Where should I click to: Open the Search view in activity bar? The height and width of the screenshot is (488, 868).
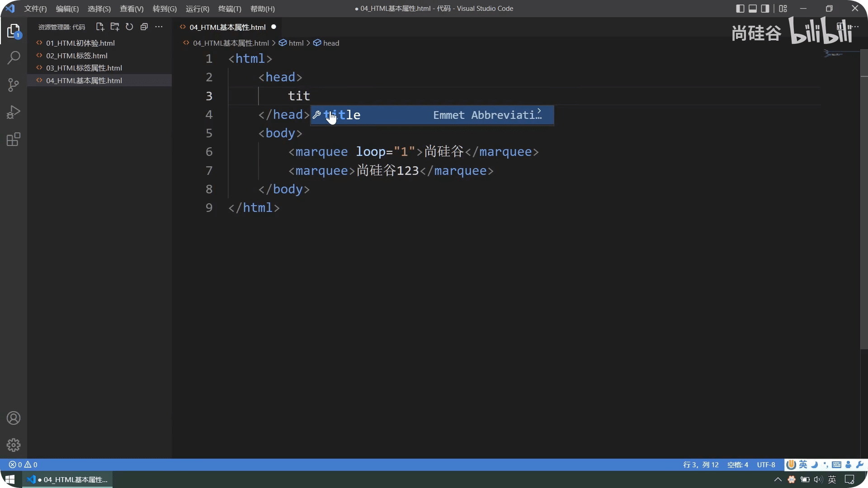[14, 58]
